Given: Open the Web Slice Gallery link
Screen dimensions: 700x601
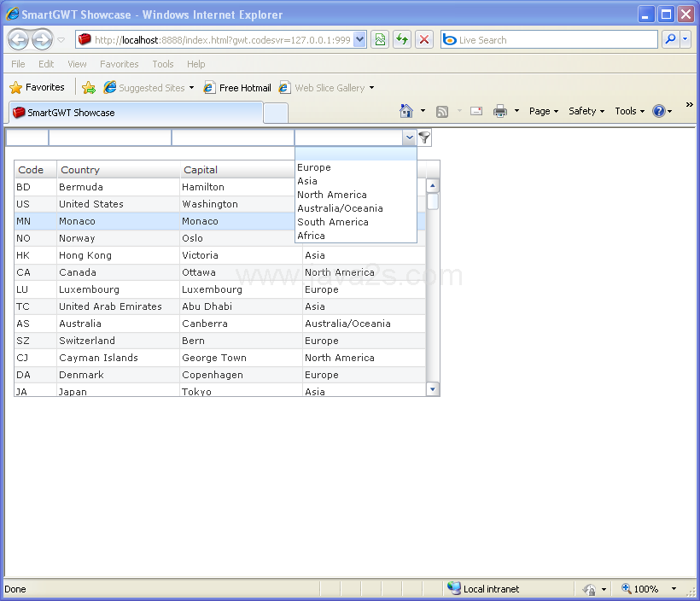Looking at the screenshot, I should [x=326, y=88].
